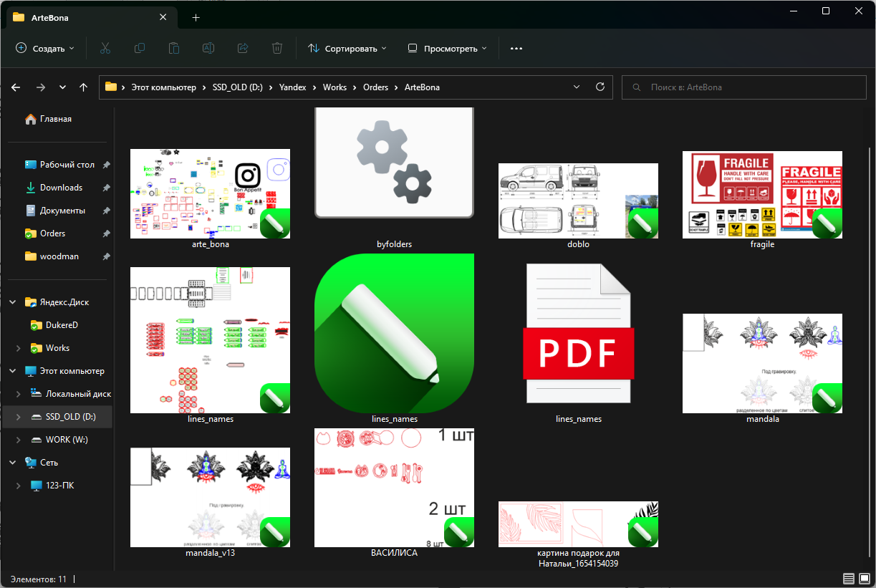Click Этот компьютер in the breadcrumb path

point(163,87)
